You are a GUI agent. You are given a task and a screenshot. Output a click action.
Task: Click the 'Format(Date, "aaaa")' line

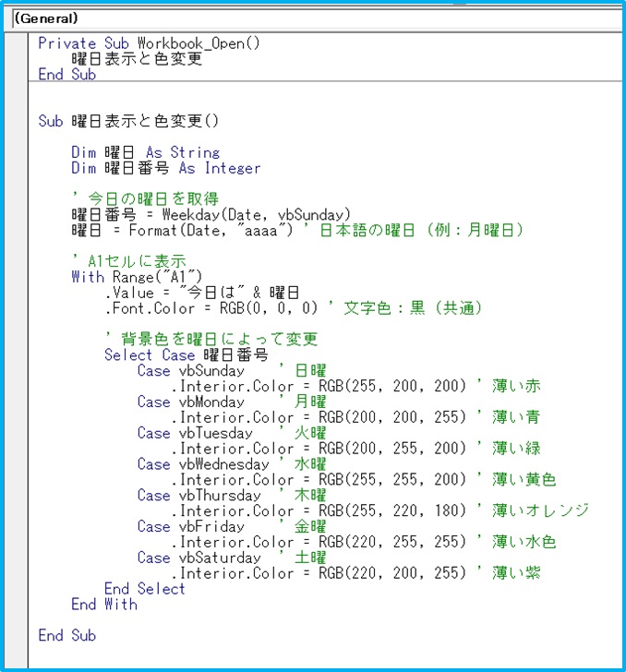click(x=296, y=230)
